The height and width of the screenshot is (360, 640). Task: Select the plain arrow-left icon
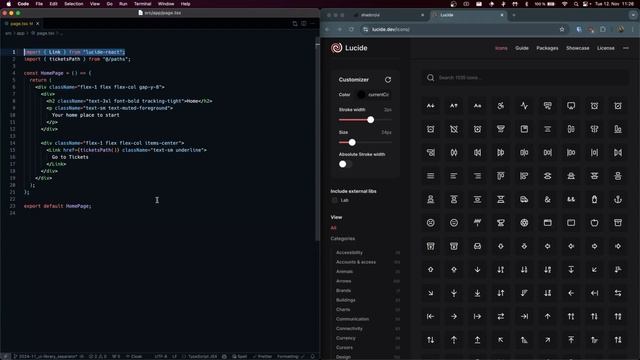point(571,293)
